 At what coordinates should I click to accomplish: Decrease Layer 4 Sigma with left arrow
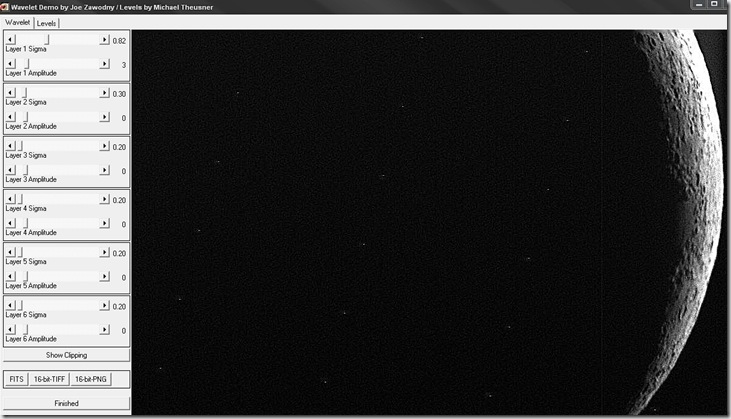(x=10, y=199)
